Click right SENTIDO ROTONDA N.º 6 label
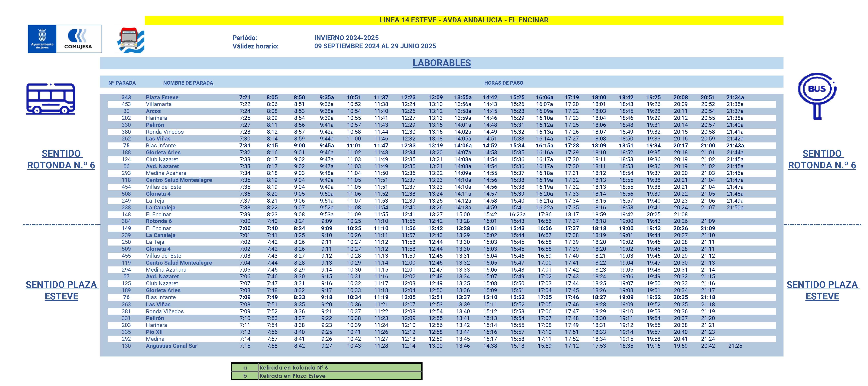Image resolution: width=868 pixels, height=386 pixels. click(822, 159)
